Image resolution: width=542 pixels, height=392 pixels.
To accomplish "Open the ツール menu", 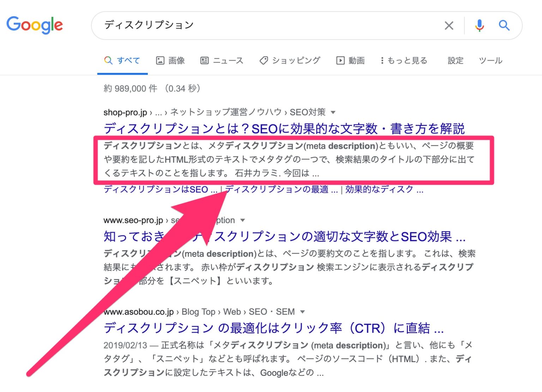I will pos(490,60).
